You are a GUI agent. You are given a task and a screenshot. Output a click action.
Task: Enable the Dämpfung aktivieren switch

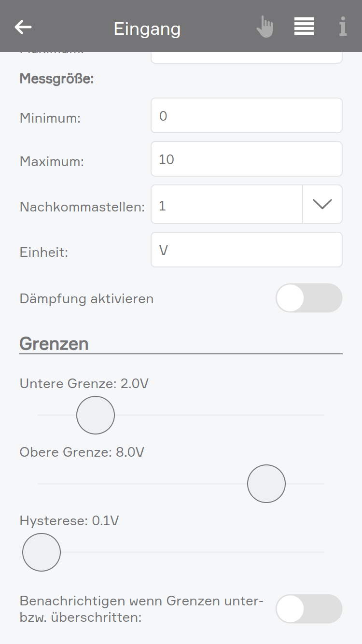(309, 298)
